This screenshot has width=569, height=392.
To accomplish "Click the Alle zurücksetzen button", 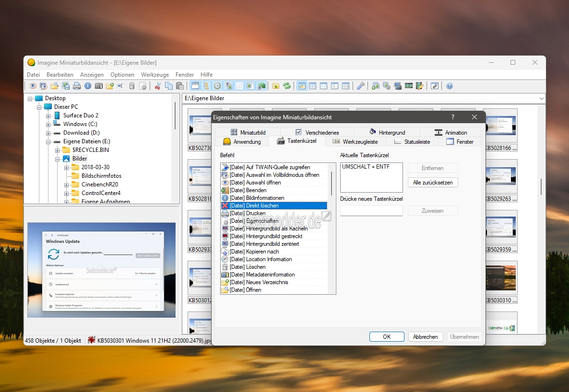I will click(x=433, y=183).
